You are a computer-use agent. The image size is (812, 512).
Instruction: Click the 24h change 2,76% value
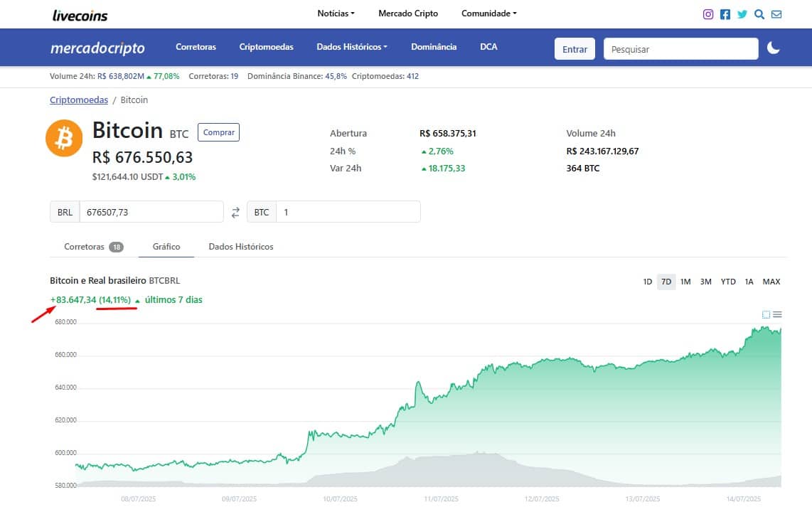coord(437,151)
